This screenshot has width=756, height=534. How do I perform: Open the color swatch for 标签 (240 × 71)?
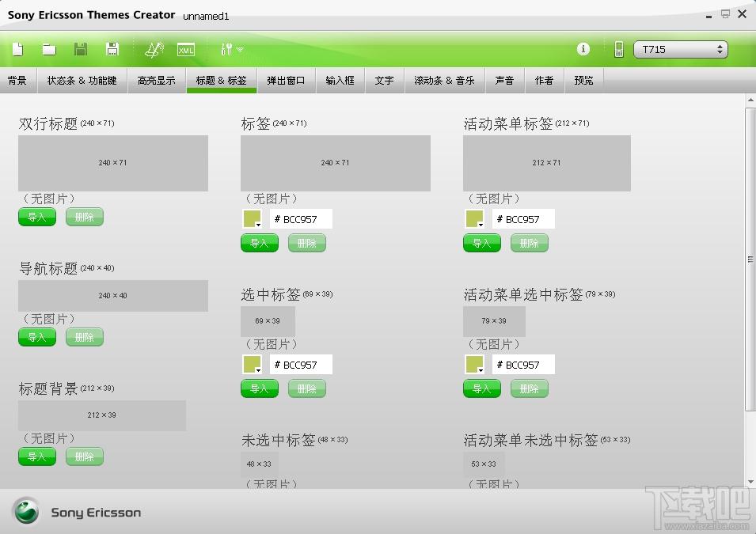(x=253, y=219)
